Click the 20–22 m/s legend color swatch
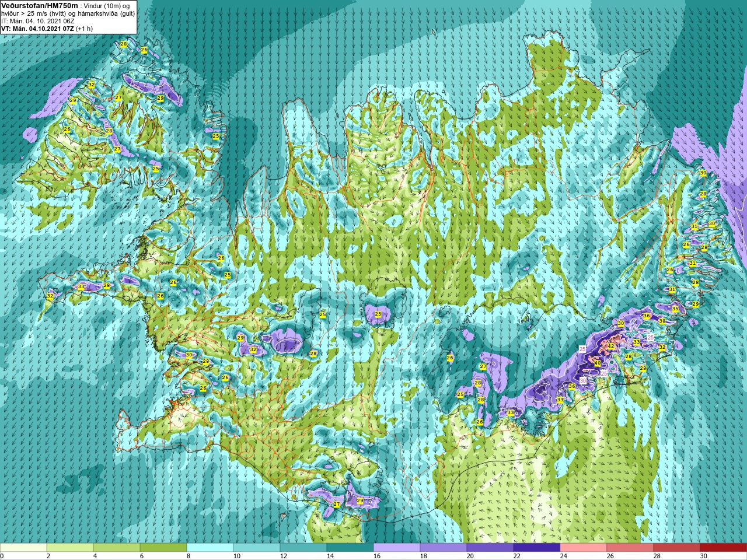Image resolution: width=747 pixels, height=560 pixels. pyautogui.click(x=490, y=548)
